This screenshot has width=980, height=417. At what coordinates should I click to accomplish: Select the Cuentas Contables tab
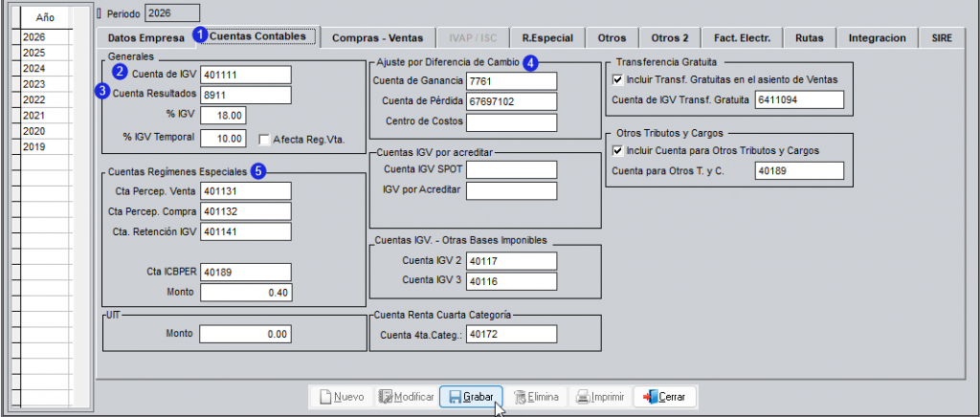tap(257, 36)
